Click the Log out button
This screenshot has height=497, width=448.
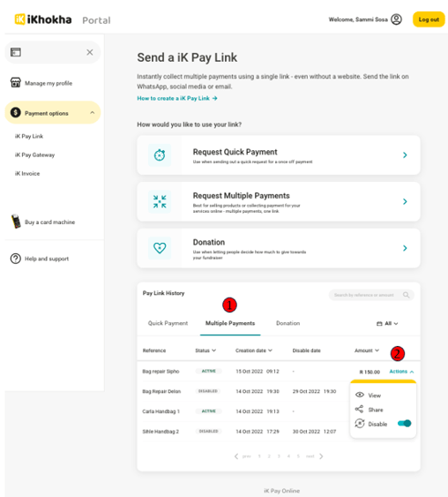(x=429, y=19)
